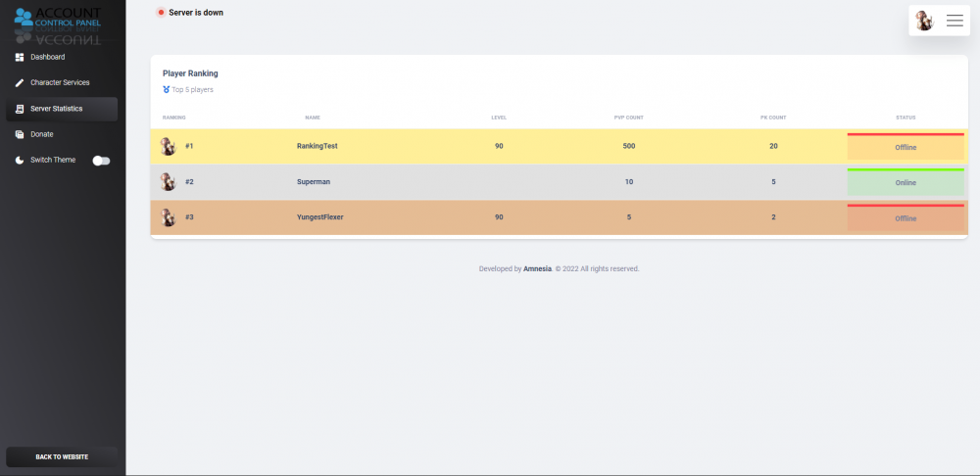This screenshot has width=980, height=476.
Task: Click the Dashboard grid icon in sidebar
Action: click(20, 57)
